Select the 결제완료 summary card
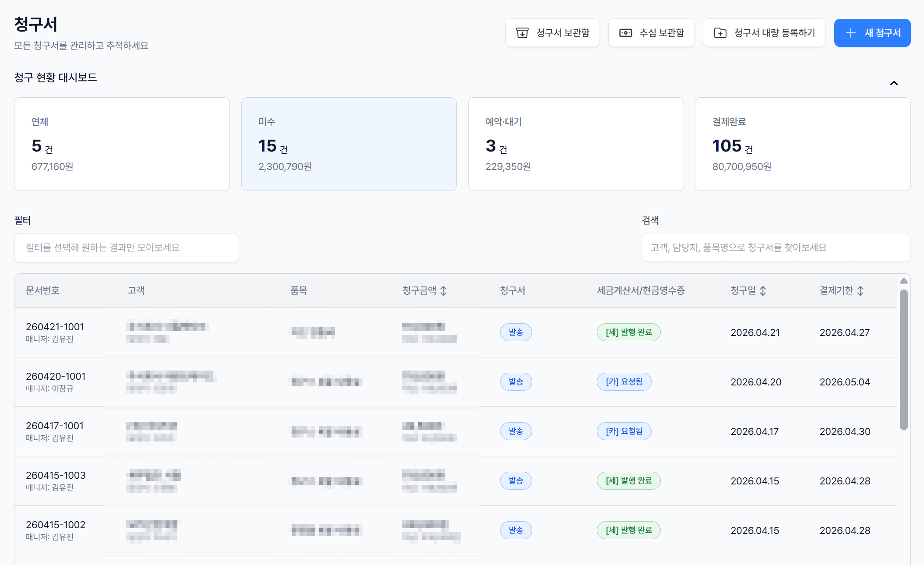Image resolution: width=924 pixels, height=565 pixels. click(802, 144)
